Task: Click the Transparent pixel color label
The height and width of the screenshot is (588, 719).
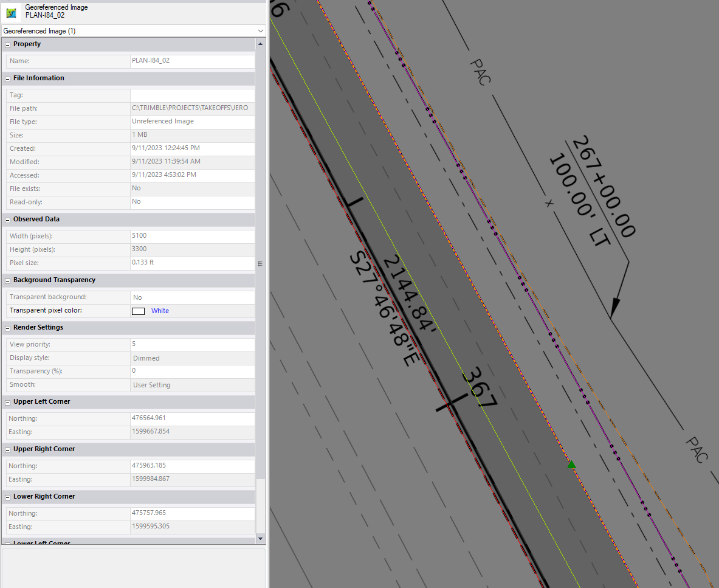Action: (46, 311)
